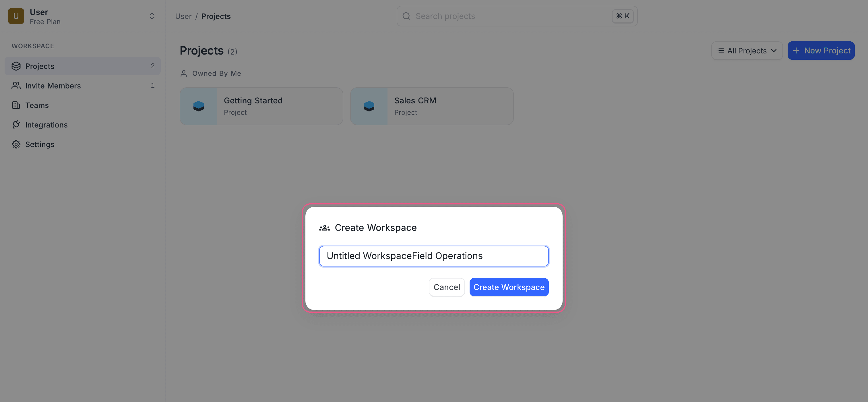Open the Sales CRM project card
The width and height of the screenshot is (868, 402).
[x=432, y=106]
